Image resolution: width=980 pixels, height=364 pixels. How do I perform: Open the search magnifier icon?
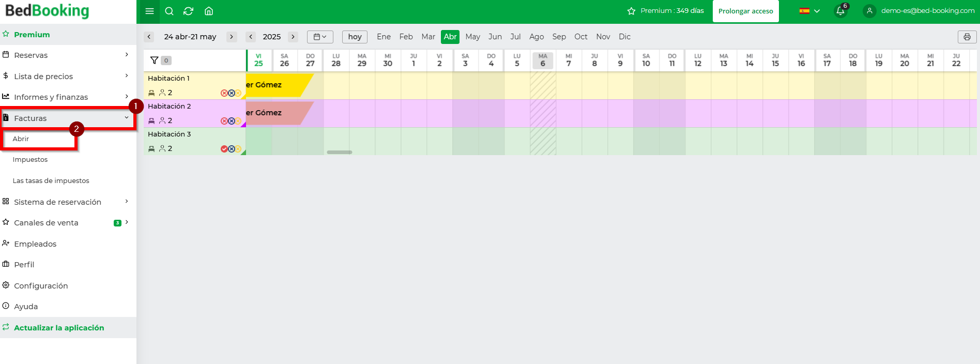[x=169, y=11]
